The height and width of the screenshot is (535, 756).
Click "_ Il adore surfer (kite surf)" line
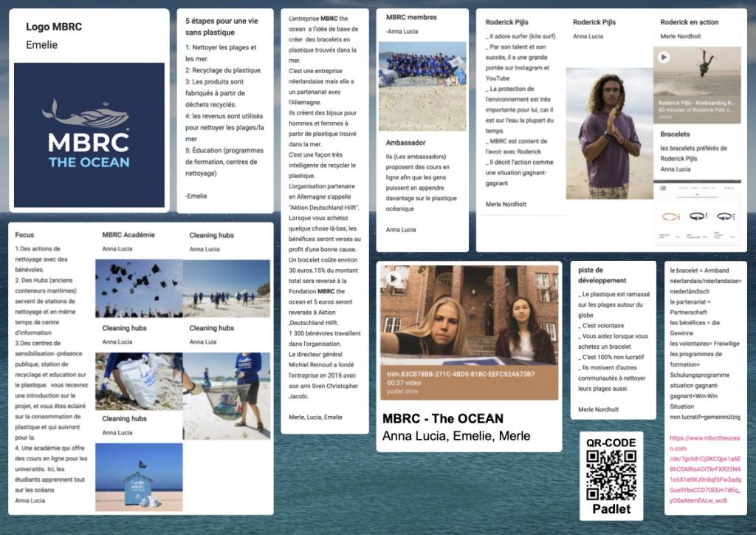520,36
